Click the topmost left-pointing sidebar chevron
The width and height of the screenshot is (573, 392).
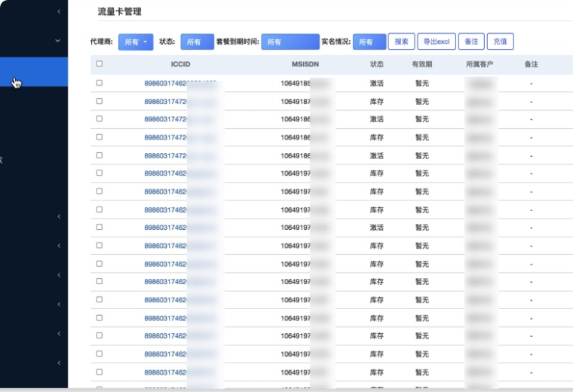point(59,11)
